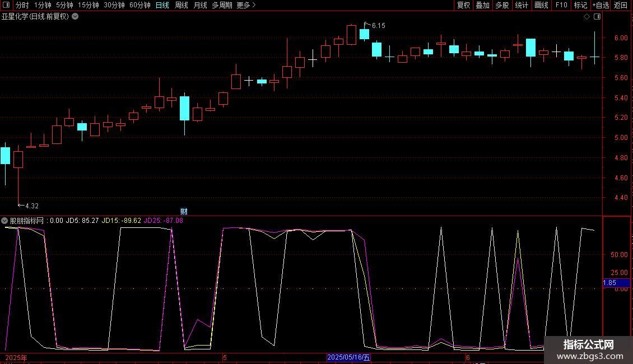Screen dimensions: 633x364
Task: Click the month 6 marker on time axis
Action: click(468, 357)
